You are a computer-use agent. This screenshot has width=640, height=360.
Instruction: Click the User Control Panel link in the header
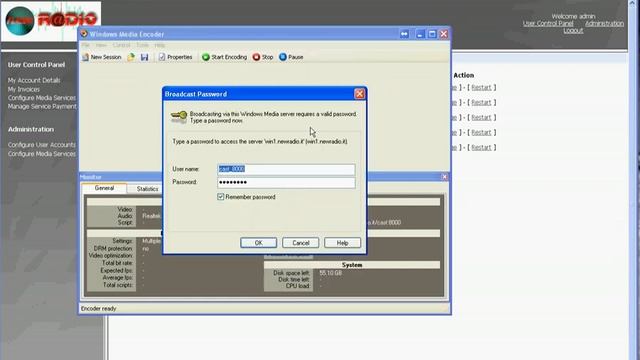[548, 23]
